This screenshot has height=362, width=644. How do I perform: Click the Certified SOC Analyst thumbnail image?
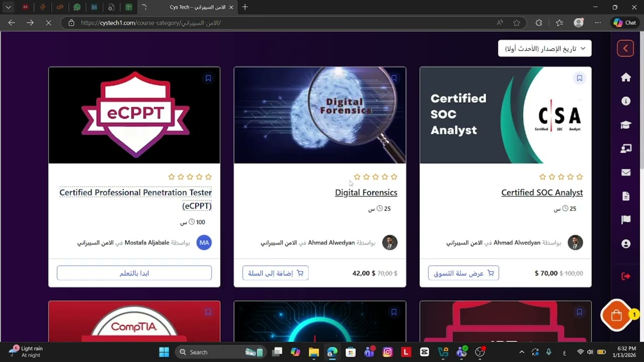(506, 115)
